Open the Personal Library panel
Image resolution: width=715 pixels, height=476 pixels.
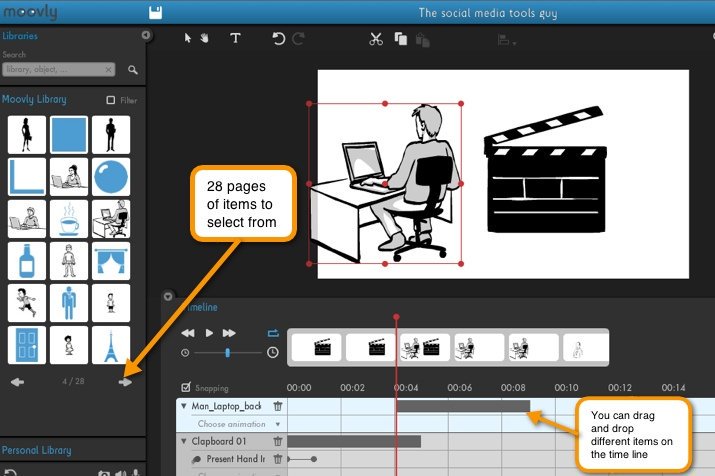36,450
